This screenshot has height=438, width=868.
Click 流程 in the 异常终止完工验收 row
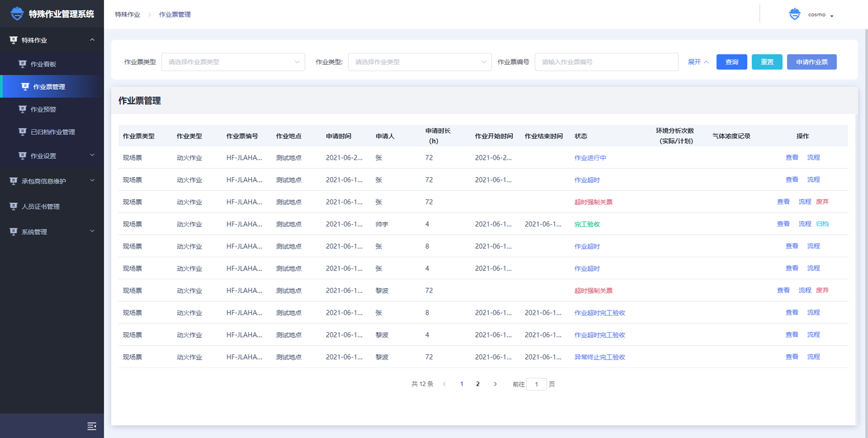tap(813, 357)
